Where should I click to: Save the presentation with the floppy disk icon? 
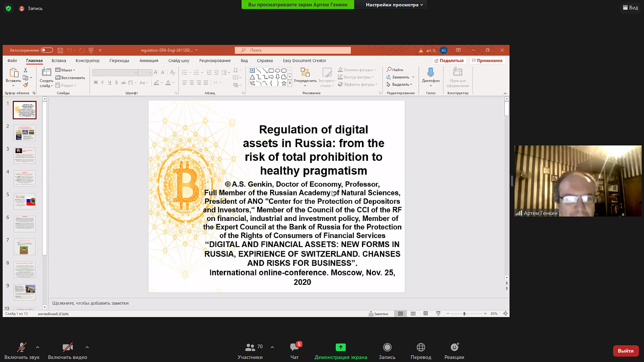[60, 50]
